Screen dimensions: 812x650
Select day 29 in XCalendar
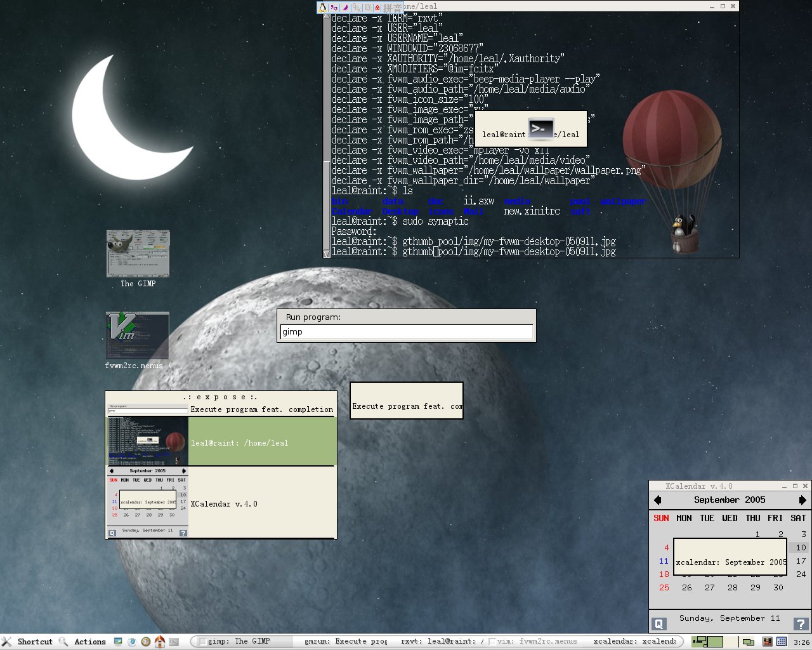[x=756, y=588]
